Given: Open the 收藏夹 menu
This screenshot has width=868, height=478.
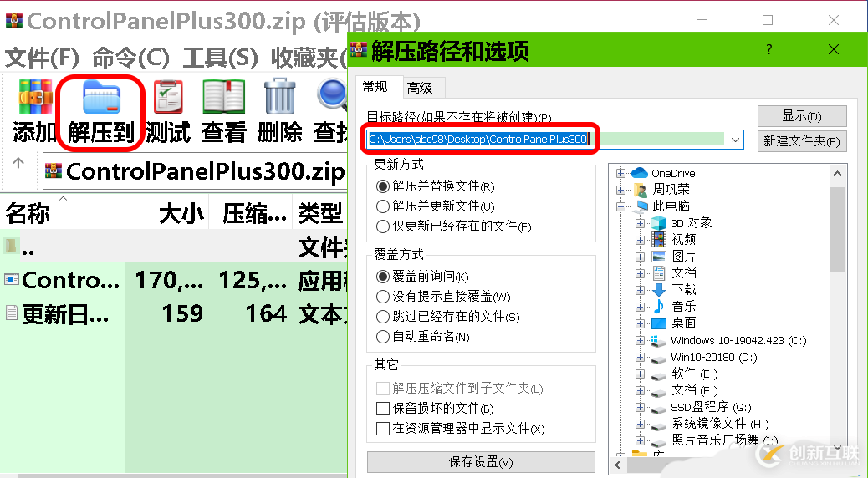Looking at the screenshot, I should click(309, 58).
